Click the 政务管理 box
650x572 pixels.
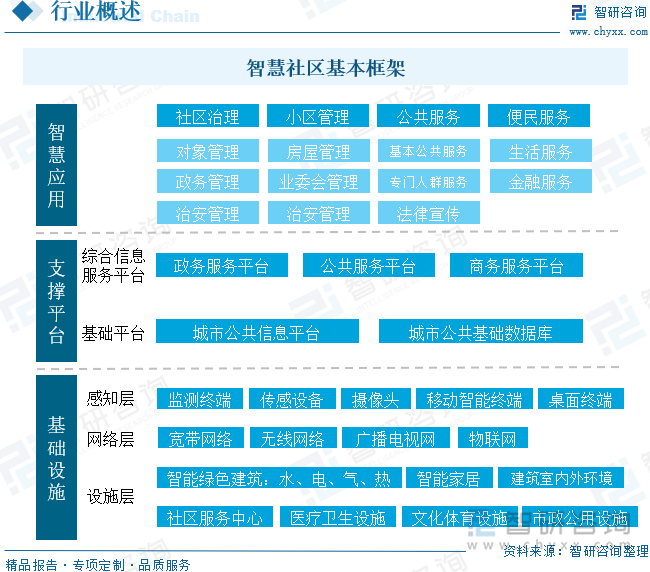tap(208, 181)
